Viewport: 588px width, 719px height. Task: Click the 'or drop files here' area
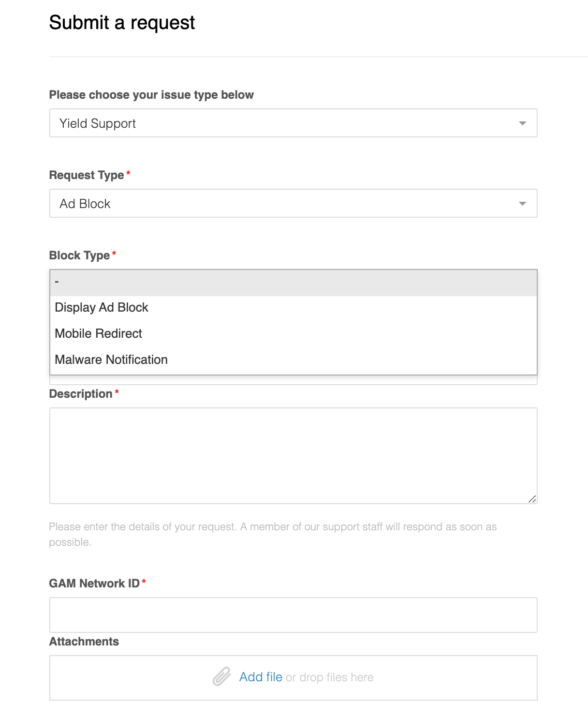[x=330, y=677]
